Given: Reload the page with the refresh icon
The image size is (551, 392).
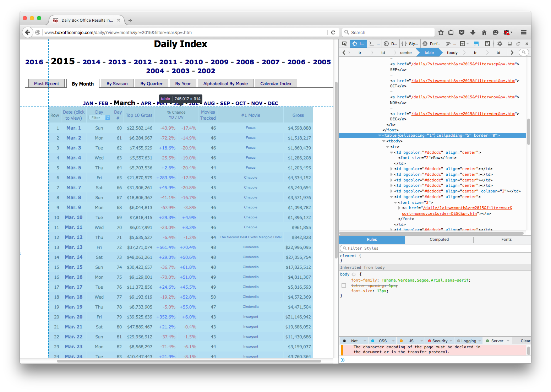Looking at the screenshot, I should pyautogui.click(x=333, y=32).
